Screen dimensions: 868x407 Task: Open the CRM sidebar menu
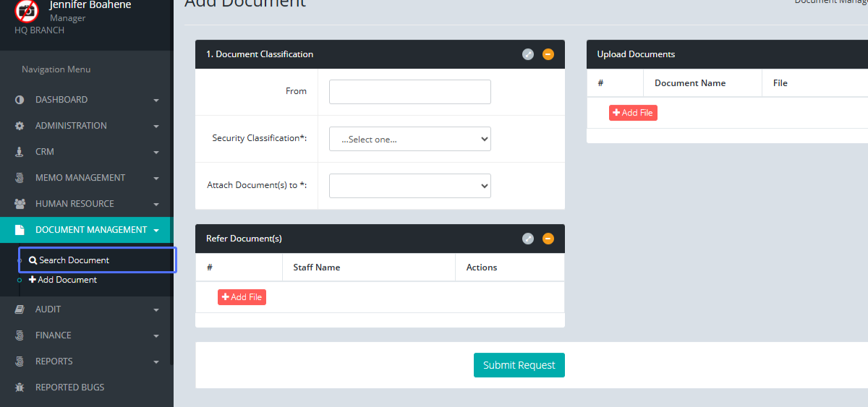[x=45, y=152]
